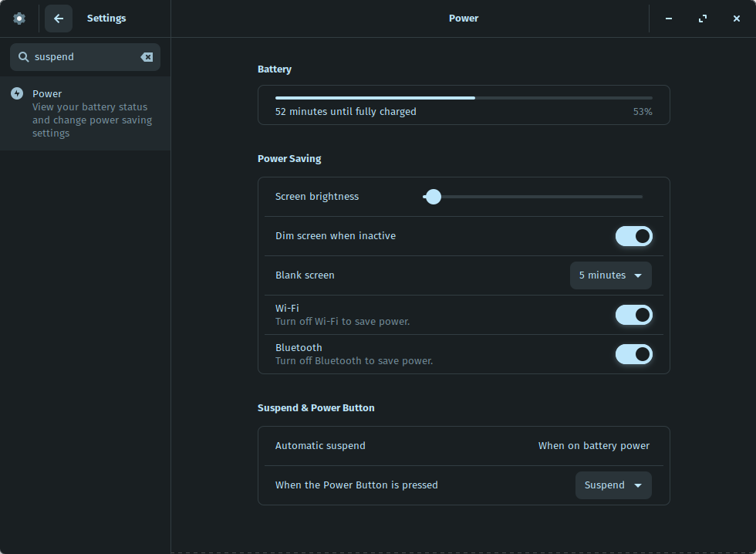Toggle the Wi-Fi power saving switch
This screenshot has width=756, height=554.
pos(633,315)
